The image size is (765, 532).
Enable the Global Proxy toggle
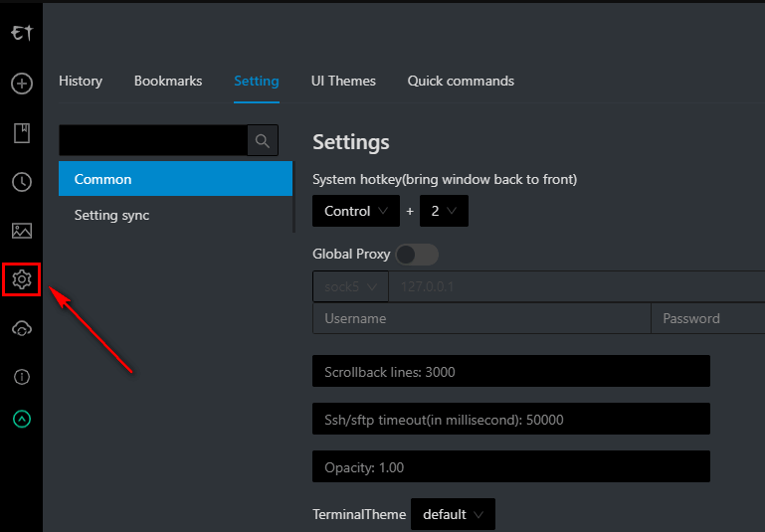417,255
